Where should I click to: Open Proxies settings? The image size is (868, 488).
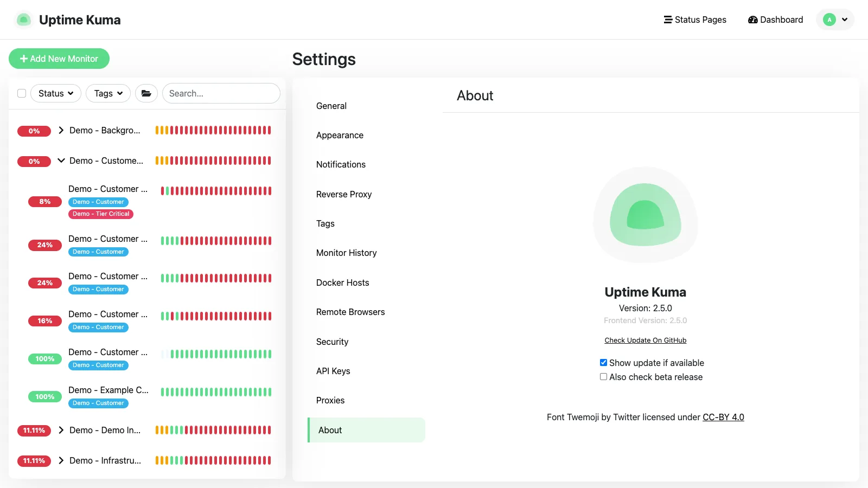[366, 401]
